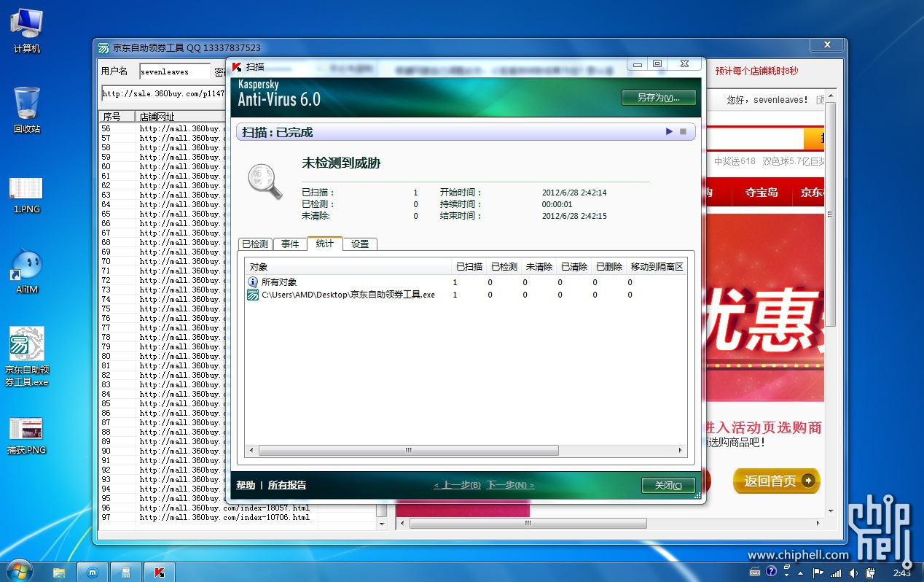Select row 96 index-18057.html
Screen dimensions: 924x582
pyautogui.click(x=237, y=508)
